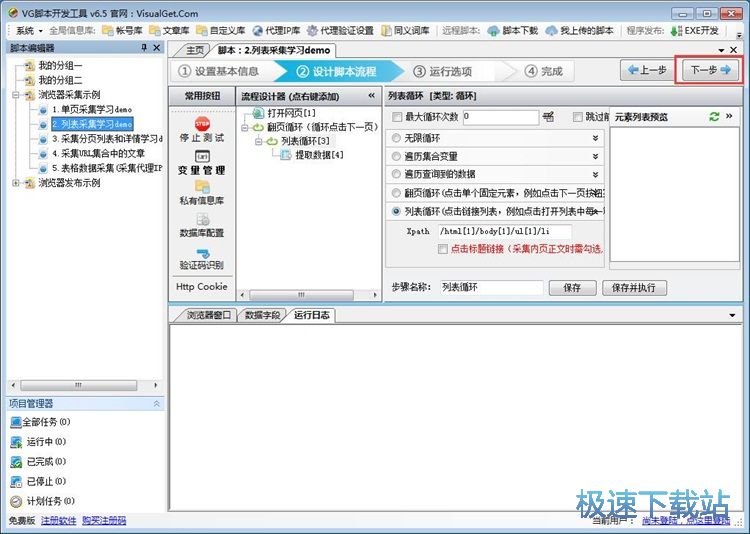Collapse 浏览器采集示例 tree group

point(16,95)
